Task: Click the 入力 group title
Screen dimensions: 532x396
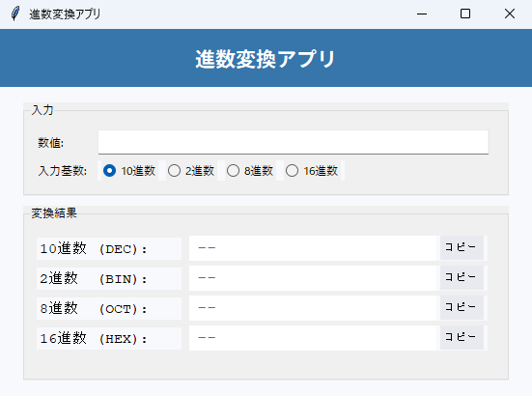Action: [42, 110]
